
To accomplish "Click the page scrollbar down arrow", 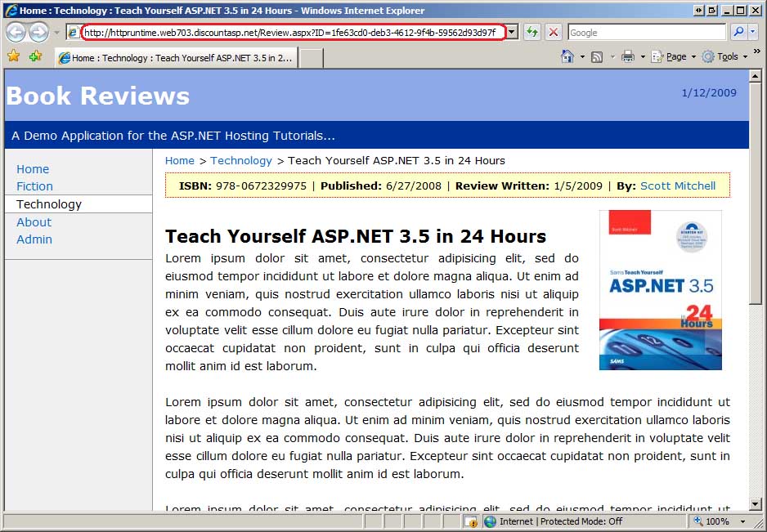I will pos(755,504).
